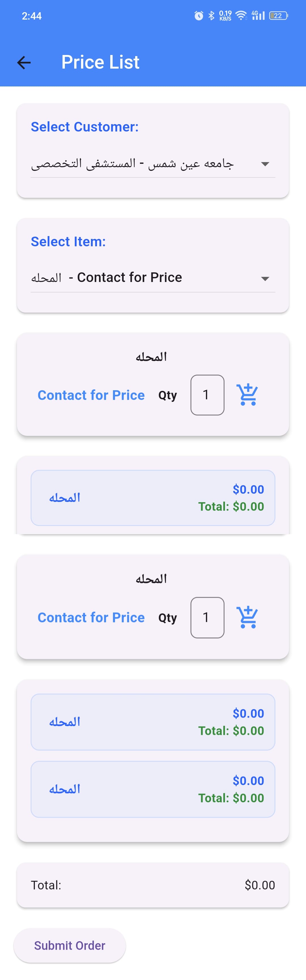Open the Select Customer dropdown arrow
This screenshot has width=306, height=980.
coord(265,164)
